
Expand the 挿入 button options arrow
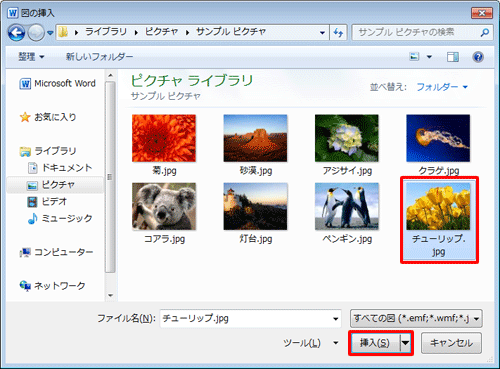[x=405, y=343]
